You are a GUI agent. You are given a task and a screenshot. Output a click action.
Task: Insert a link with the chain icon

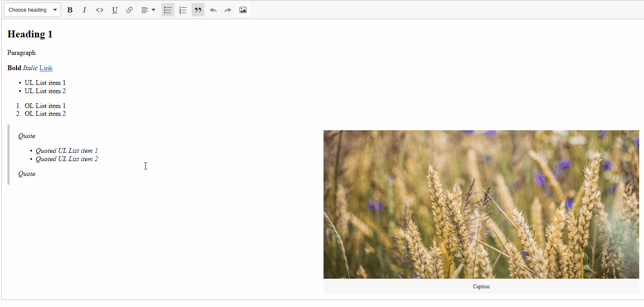(x=129, y=10)
